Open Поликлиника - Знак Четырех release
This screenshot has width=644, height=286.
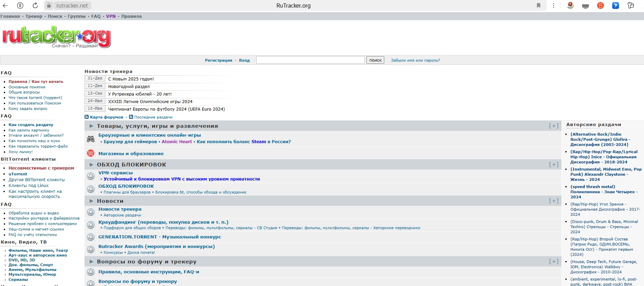(604, 192)
